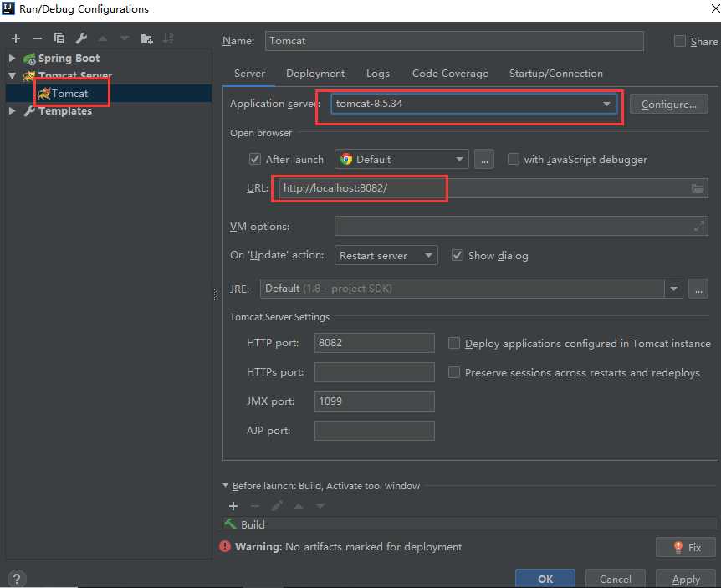
Task: Click the folder icon in URL field
Action: pyautogui.click(x=697, y=188)
